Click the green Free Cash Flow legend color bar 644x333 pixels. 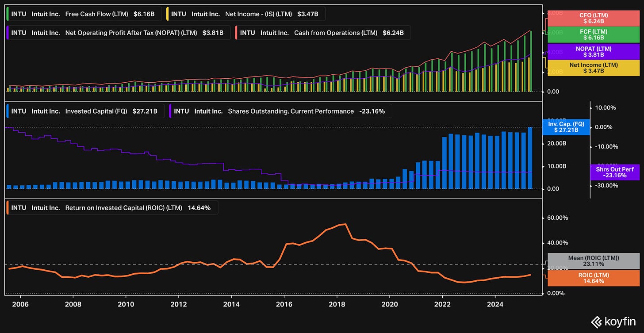pyautogui.click(x=8, y=14)
